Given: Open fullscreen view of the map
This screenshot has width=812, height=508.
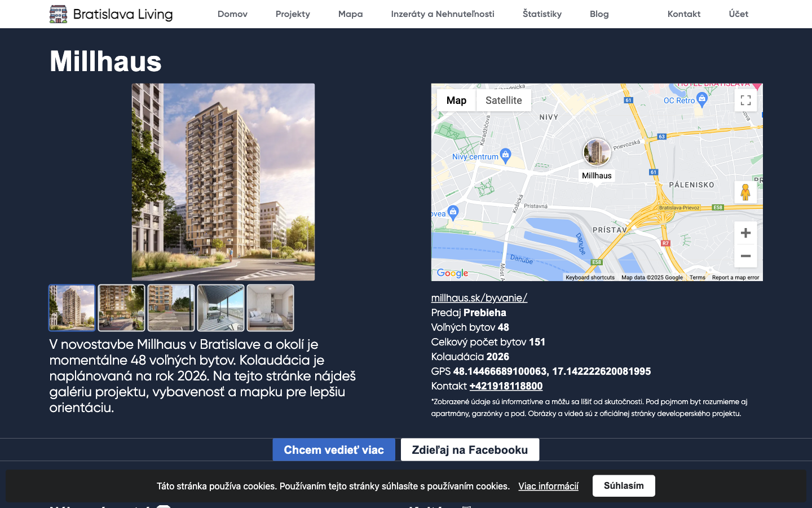Looking at the screenshot, I should pyautogui.click(x=745, y=100).
